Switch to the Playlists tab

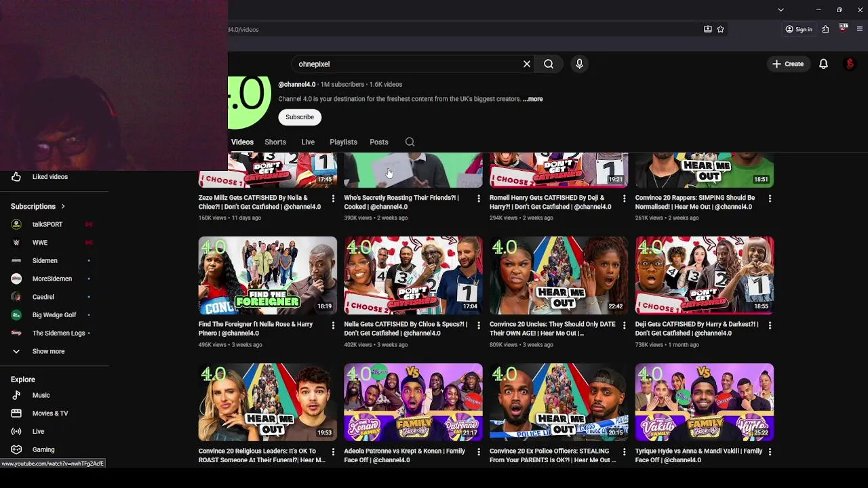pos(343,142)
